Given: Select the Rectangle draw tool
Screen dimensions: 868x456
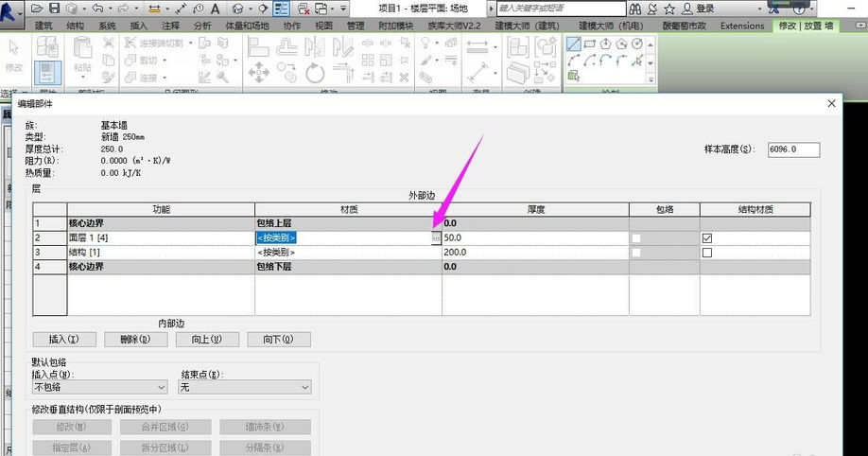Looking at the screenshot, I should pyautogui.click(x=590, y=44).
